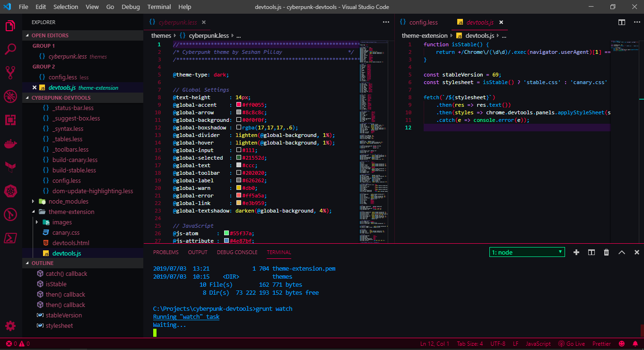Click Prettier in the status bar

point(601,344)
